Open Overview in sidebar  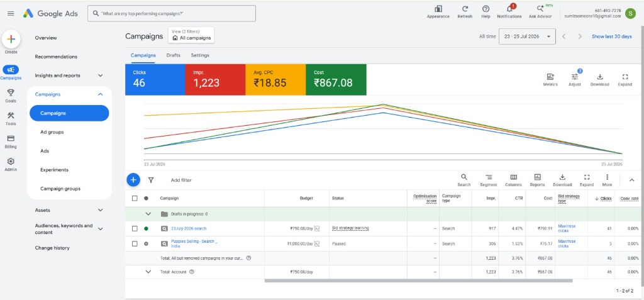click(46, 38)
